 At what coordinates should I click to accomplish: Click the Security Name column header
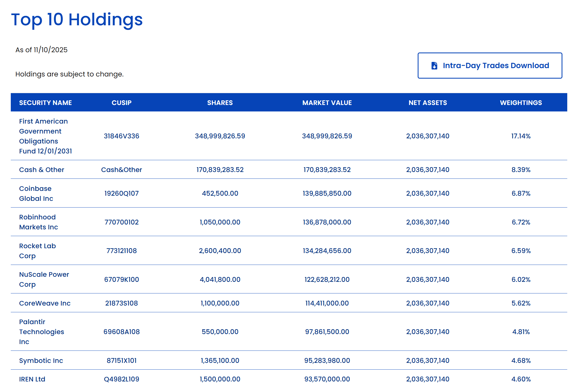pos(45,103)
